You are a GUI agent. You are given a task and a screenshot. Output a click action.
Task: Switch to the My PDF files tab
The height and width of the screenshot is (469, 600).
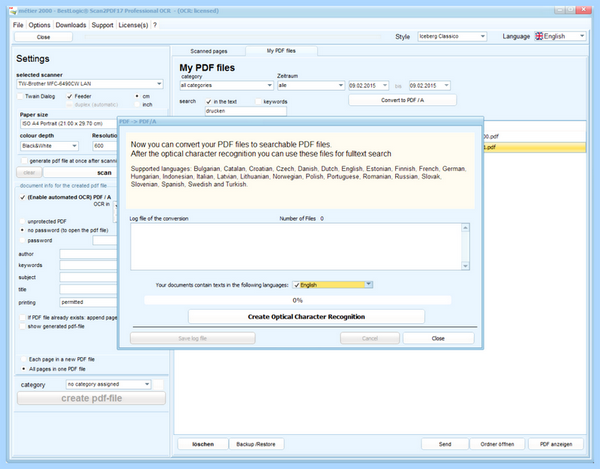tap(281, 50)
